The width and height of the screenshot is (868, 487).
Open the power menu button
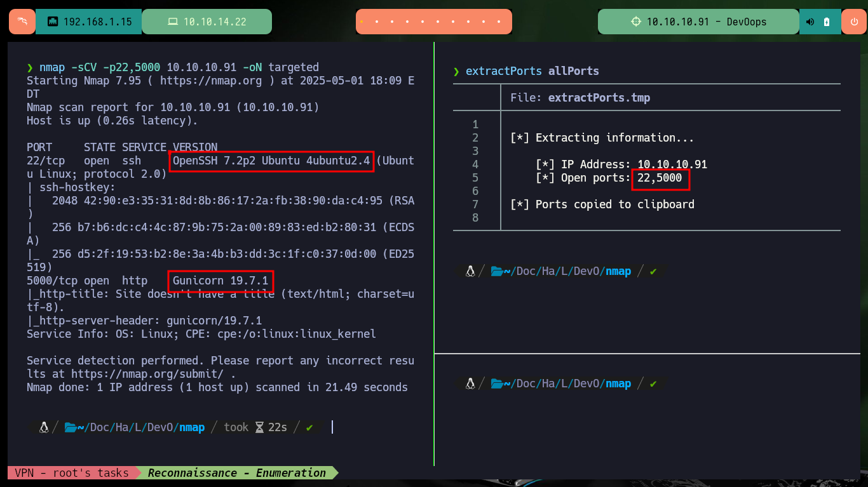853,22
